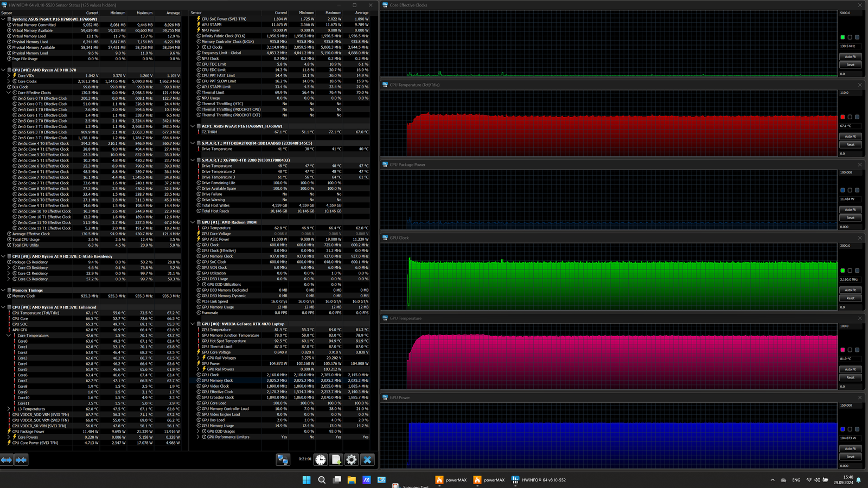The height and width of the screenshot is (488, 868).
Task: Click HWiNFO 64 taskbar item
Action: [539, 480]
